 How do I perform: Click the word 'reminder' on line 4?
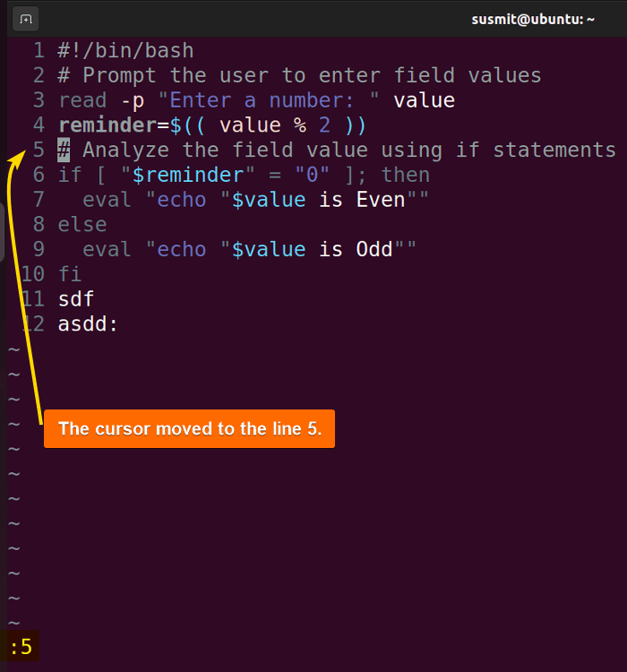pos(107,125)
